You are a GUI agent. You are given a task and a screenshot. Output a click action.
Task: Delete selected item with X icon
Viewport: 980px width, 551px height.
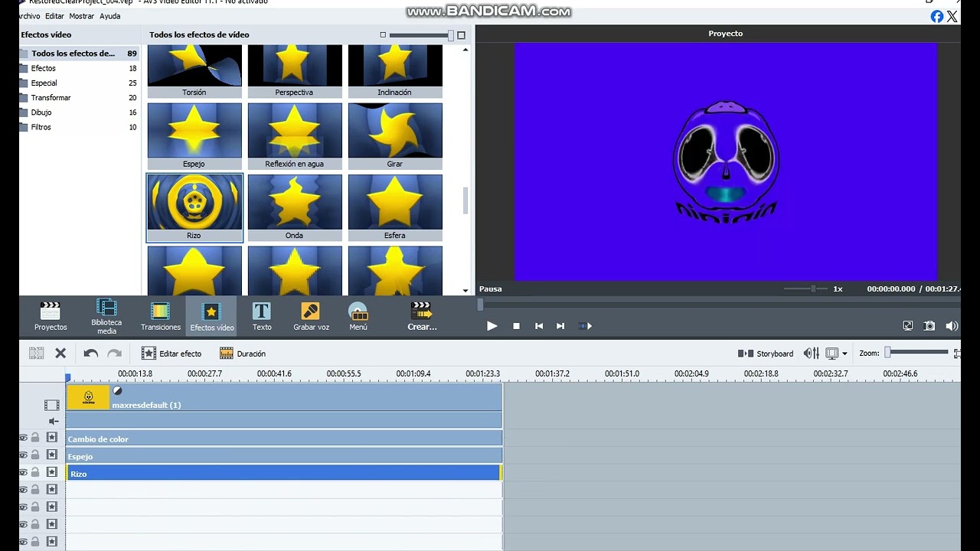[60, 353]
